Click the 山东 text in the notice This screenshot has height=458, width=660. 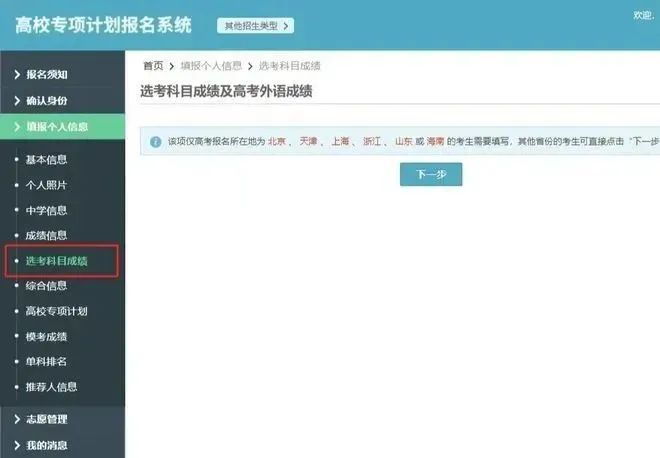tap(404, 141)
